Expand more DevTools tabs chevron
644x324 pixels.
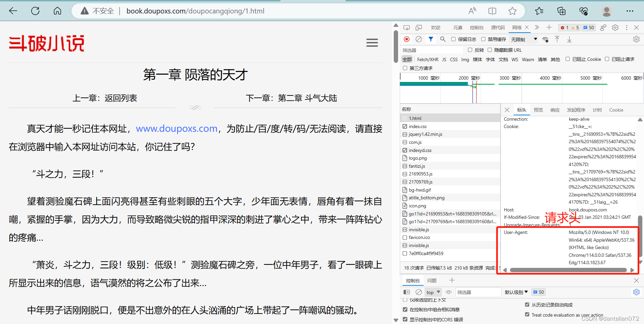pos(537,28)
